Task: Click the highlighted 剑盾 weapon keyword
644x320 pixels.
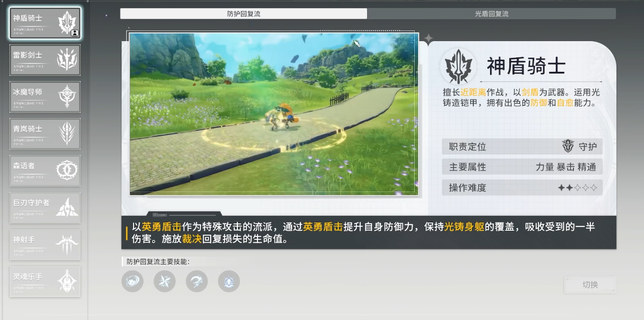Action: (x=531, y=92)
